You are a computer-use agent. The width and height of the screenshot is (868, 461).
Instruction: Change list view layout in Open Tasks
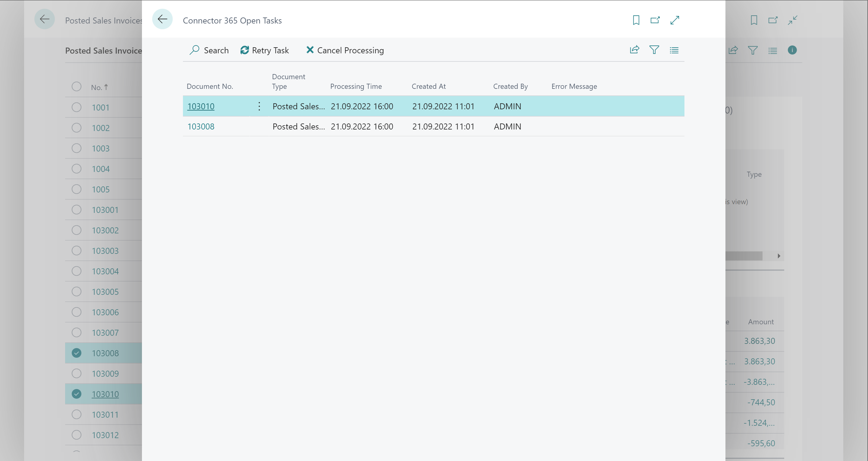(x=674, y=50)
